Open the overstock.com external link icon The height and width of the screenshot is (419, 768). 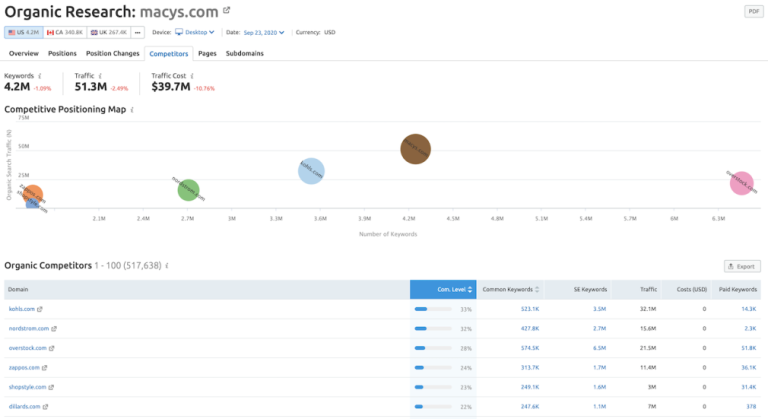(51, 348)
